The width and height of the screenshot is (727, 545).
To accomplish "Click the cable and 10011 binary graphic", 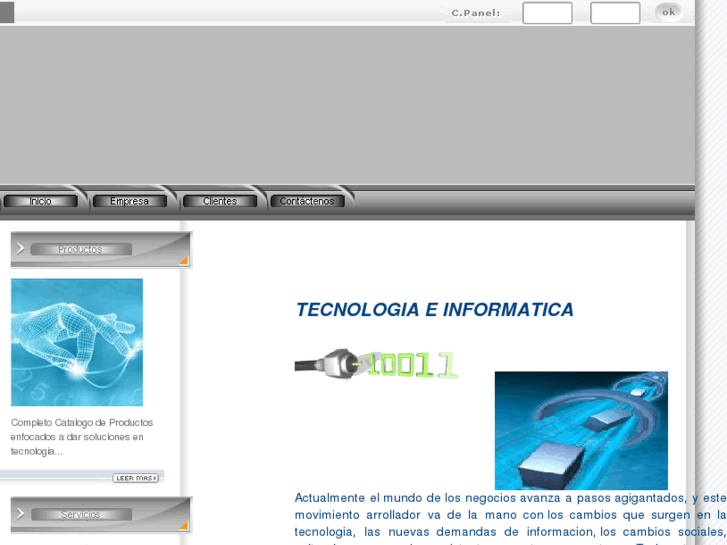I will [x=376, y=364].
